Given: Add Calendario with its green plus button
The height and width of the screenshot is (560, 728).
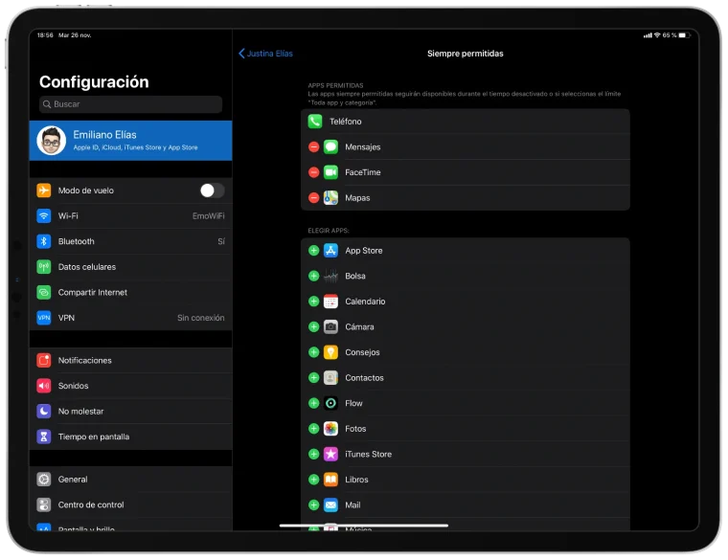Looking at the screenshot, I should click(314, 302).
